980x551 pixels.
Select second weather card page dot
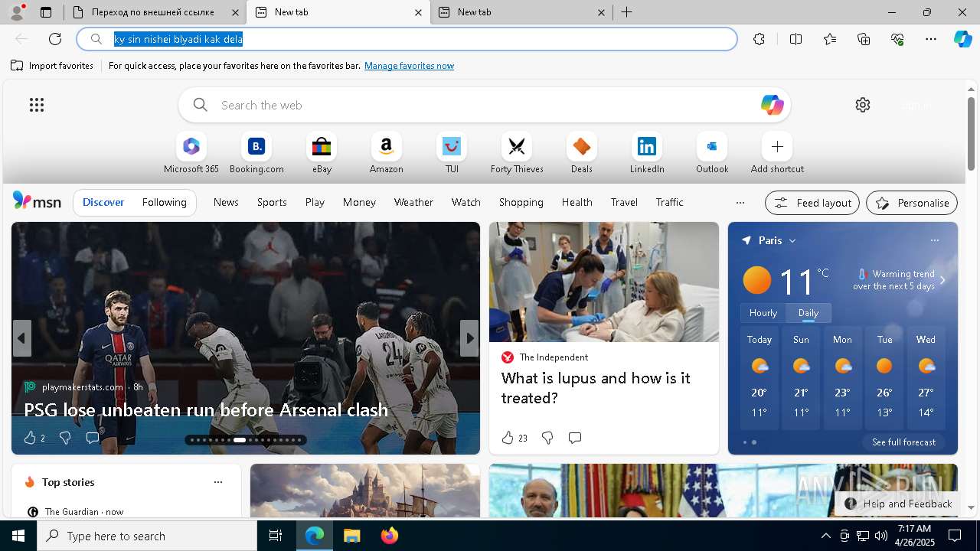point(754,442)
